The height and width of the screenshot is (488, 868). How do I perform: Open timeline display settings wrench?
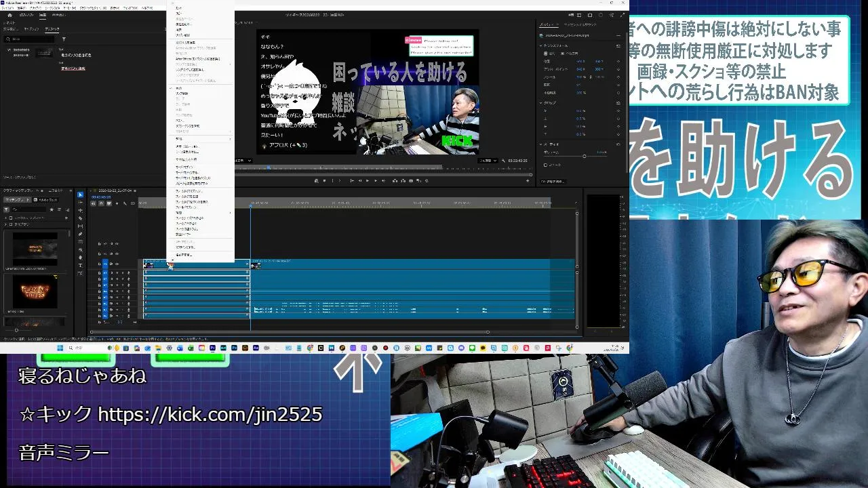point(125,203)
